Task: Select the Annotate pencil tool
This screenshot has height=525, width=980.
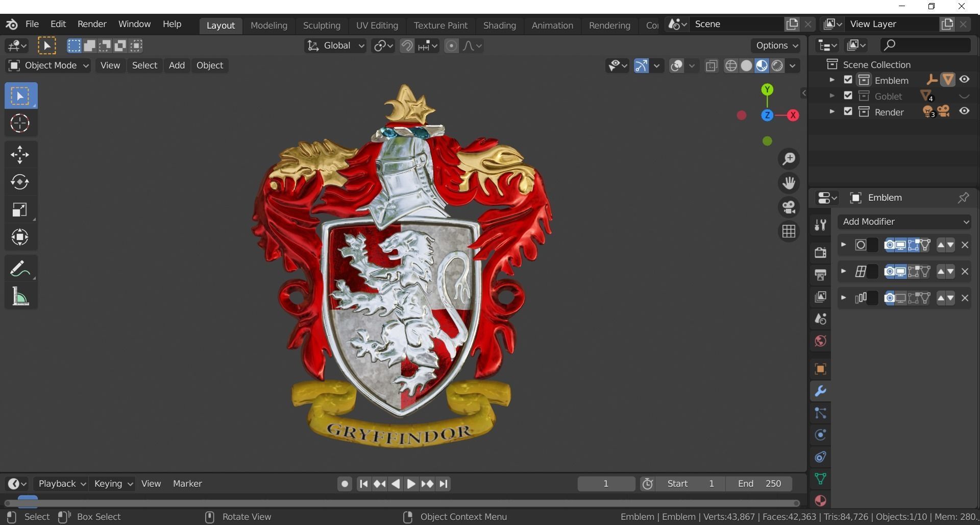Action: pos(20,269)
